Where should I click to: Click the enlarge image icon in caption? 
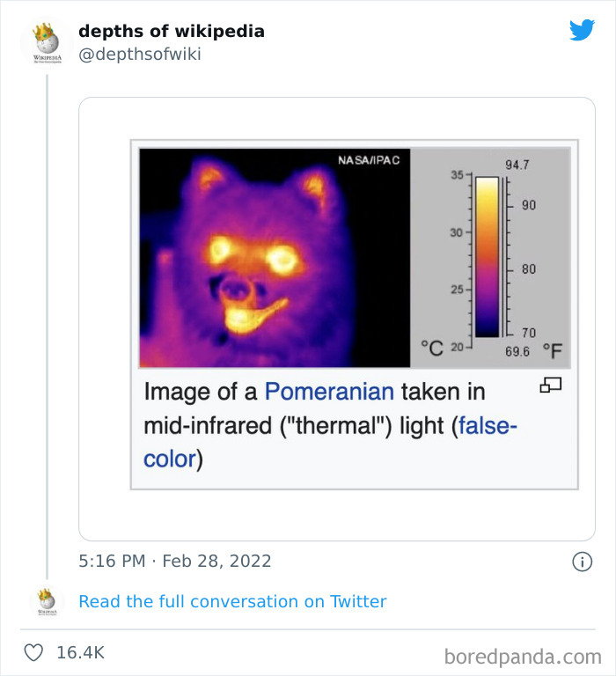click(x=551, y=385)
